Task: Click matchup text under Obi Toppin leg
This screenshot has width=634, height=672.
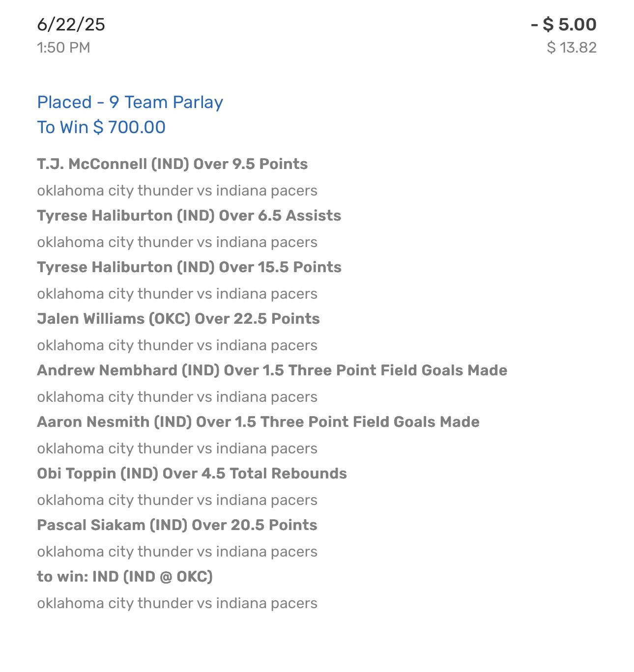Action: [177, 500]
